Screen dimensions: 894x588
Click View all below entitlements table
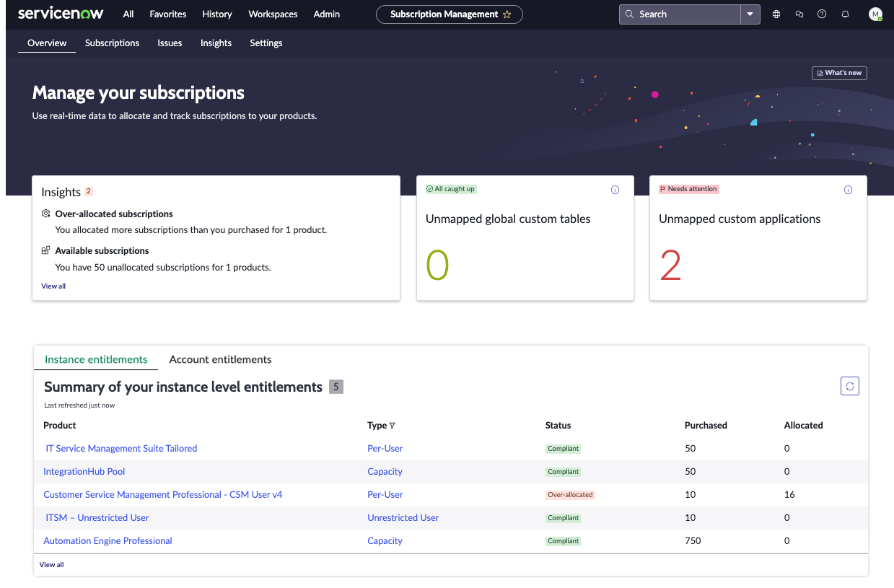coord(51,565)
